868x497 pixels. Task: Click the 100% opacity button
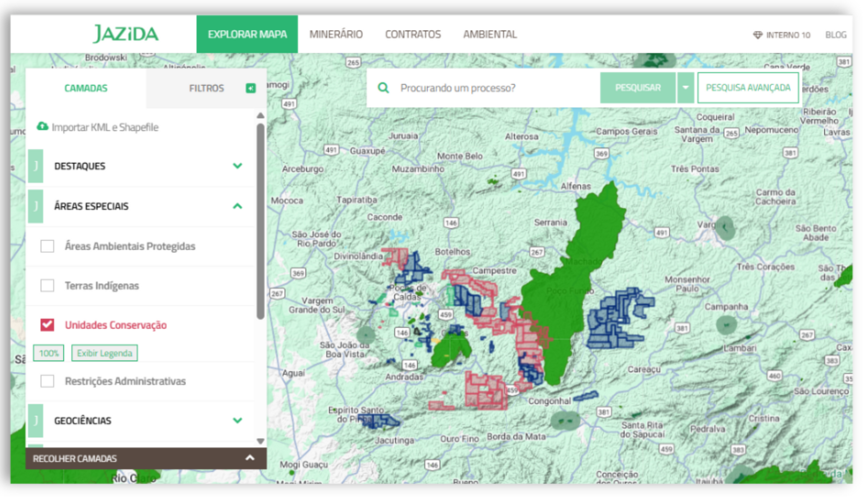tap(49, 353)
